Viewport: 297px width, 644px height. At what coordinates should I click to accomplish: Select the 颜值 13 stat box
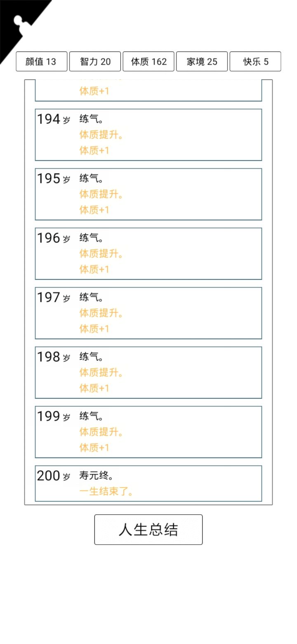pyautogui.click(x=41, y=62)
